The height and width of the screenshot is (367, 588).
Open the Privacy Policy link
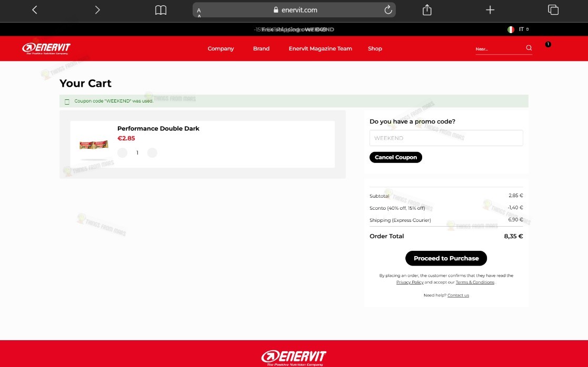tap(410, 282)
